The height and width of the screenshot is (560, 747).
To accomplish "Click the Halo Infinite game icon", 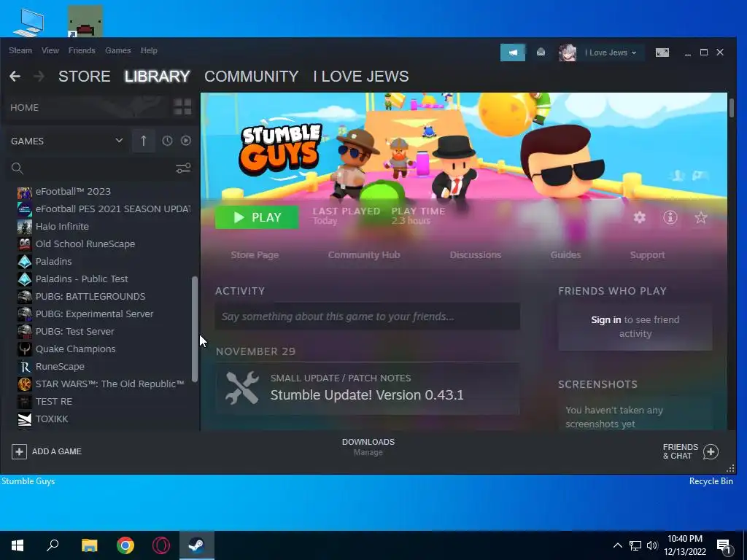I will 25,227.
